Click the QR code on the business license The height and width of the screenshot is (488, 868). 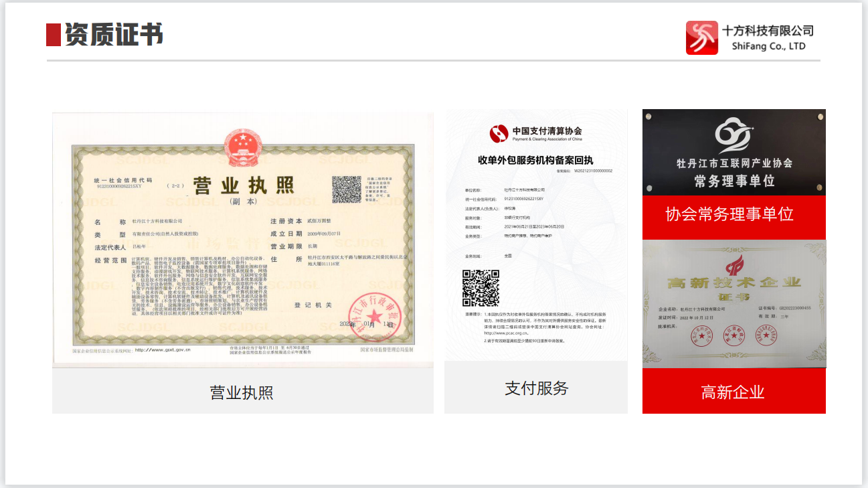point(347,190)
